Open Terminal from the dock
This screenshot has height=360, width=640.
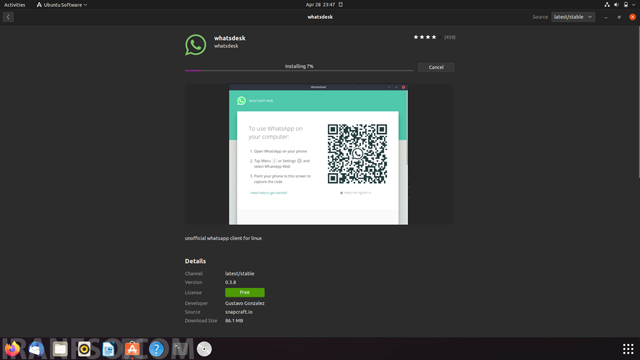[x=180, y=349]
